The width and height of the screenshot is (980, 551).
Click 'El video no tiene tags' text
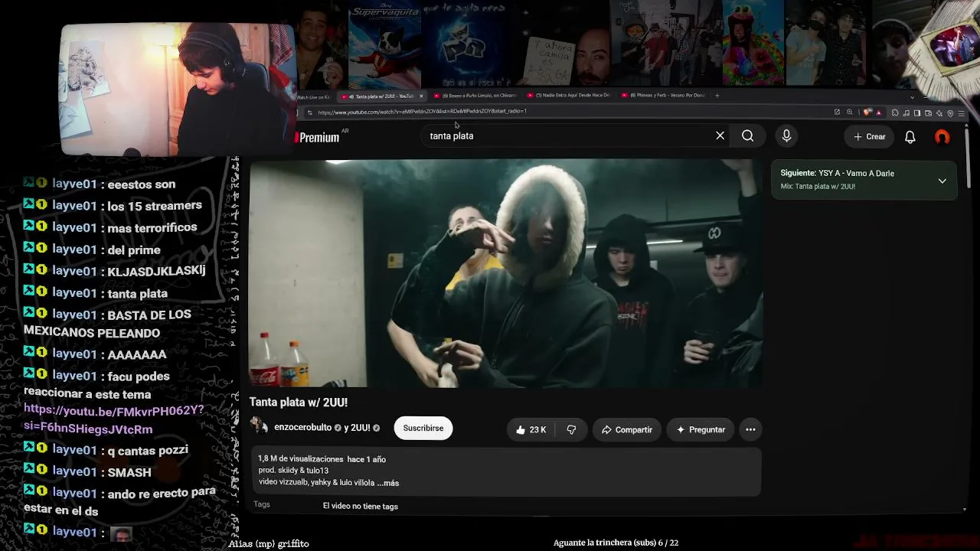click(x=361, y=507)
